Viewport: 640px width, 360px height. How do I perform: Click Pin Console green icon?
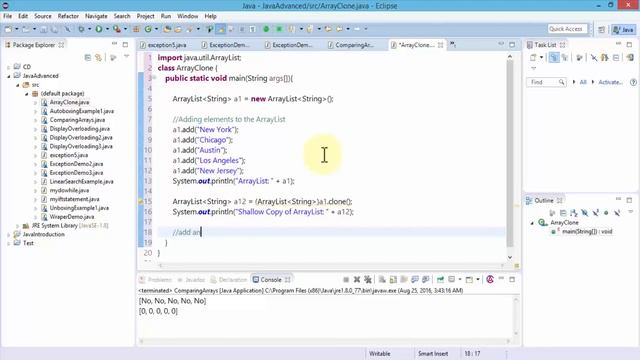click(440, 280)
